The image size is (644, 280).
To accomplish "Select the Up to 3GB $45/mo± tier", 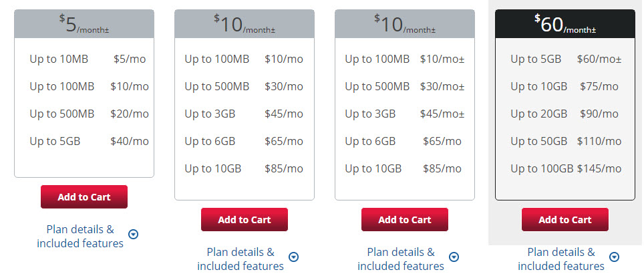I will click(x=405, y=114).
